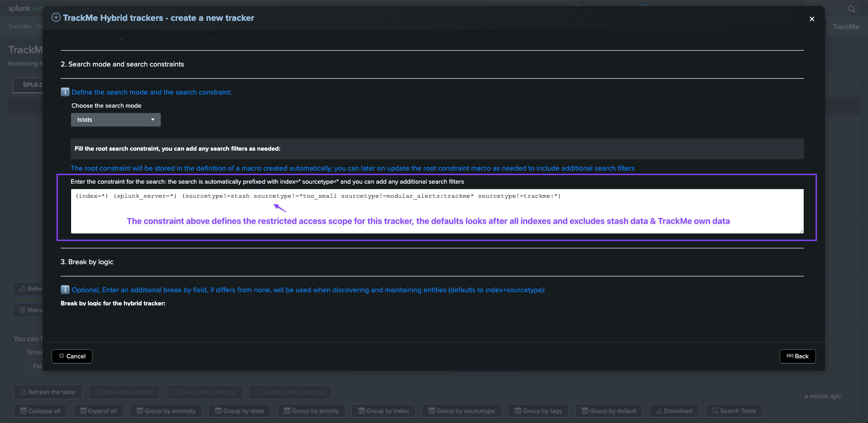Open the search mode tstats dropdown
The width and height of the screenshot is (868, 423).
[x=116, y=120]
